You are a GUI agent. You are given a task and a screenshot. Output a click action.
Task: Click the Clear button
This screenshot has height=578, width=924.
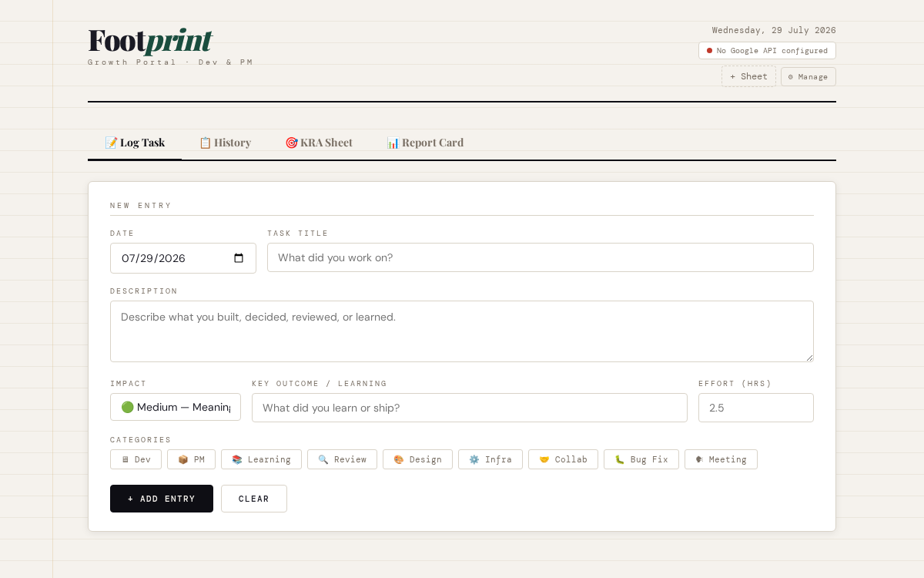coord(254,499)
